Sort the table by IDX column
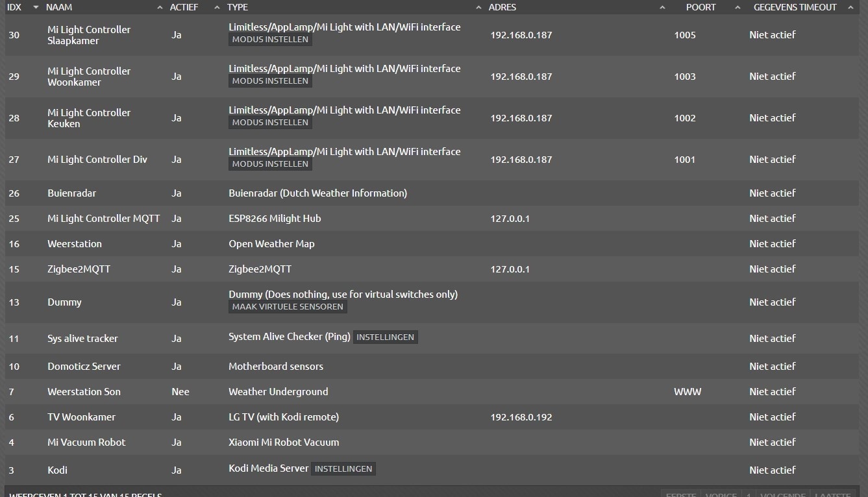Image resolution: width=868 pixels, height=497 pixels. [x=14, y=7]
